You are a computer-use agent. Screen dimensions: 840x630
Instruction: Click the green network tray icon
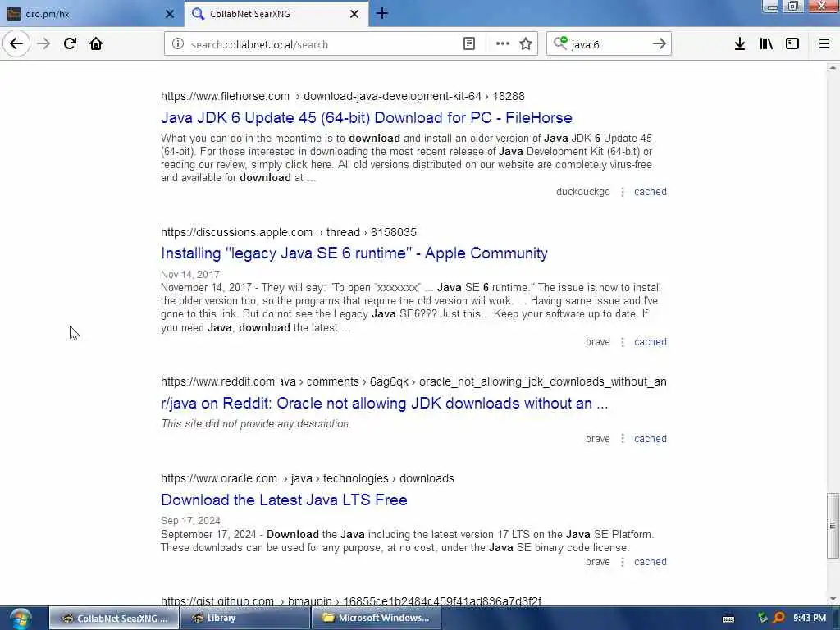763,619
